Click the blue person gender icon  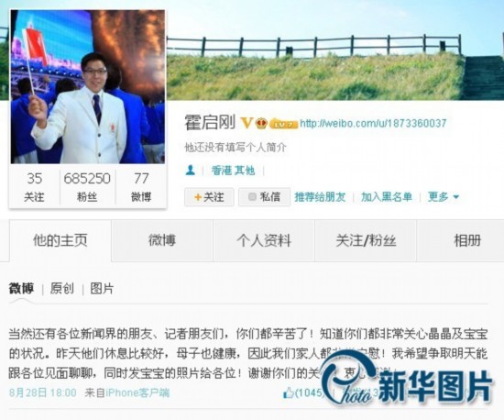pyautogui.click(x=191, y=171)
